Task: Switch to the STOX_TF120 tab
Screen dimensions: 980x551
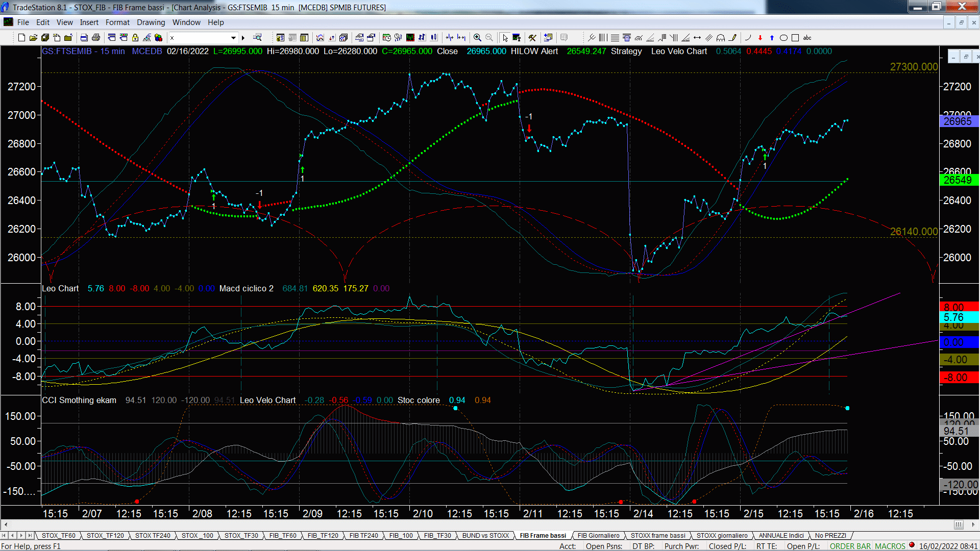Action: click(x=105, y=536)
